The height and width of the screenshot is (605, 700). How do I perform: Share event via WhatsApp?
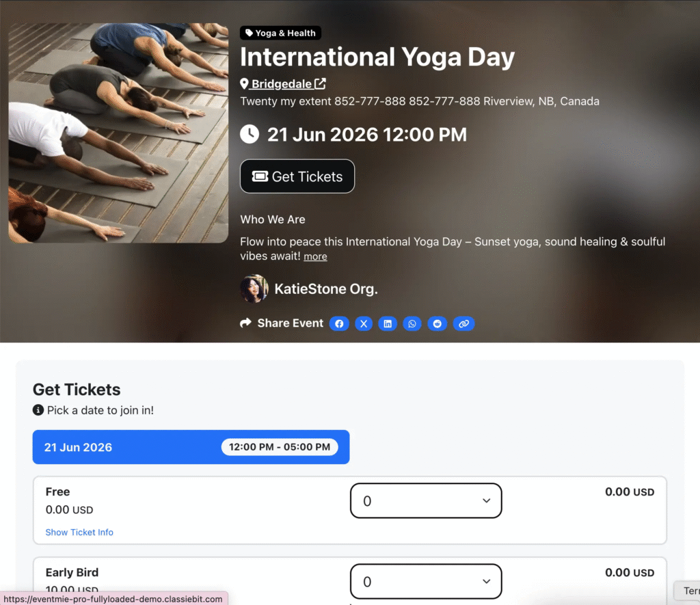point(412,323)
